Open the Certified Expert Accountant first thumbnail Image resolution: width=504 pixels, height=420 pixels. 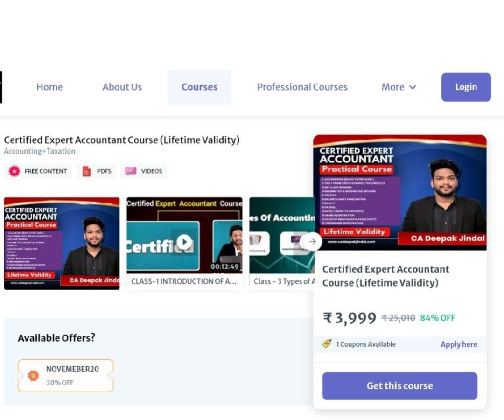pyautogui.click(x=62, y=243)
